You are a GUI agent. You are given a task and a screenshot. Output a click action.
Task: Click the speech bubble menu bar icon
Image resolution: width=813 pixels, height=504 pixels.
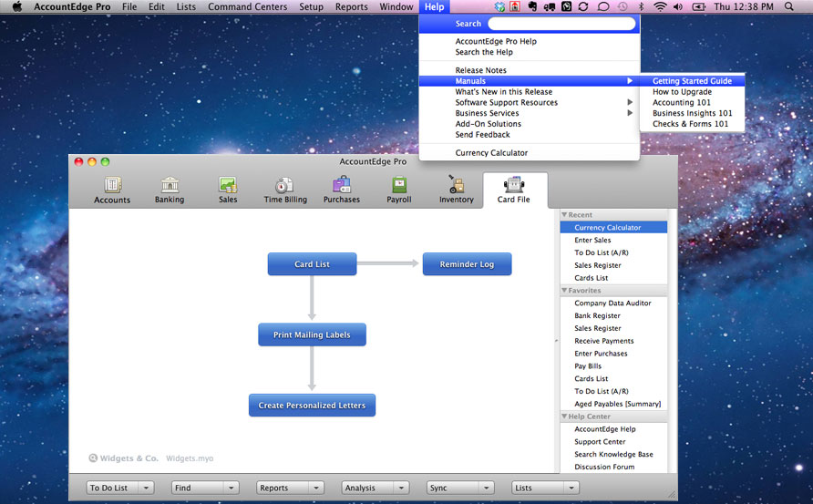[603, 6]
